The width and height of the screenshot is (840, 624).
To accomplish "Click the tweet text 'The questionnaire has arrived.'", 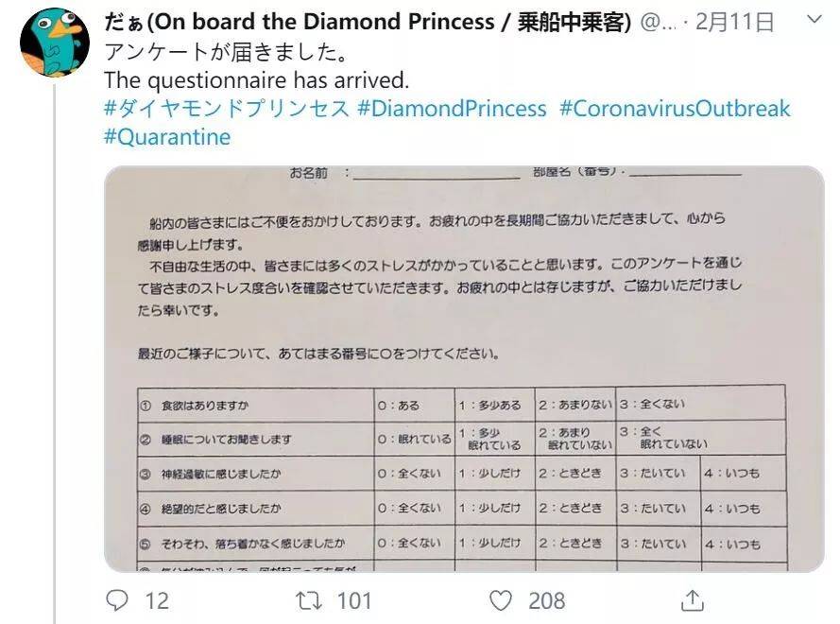I will click(x=257, y=79).
